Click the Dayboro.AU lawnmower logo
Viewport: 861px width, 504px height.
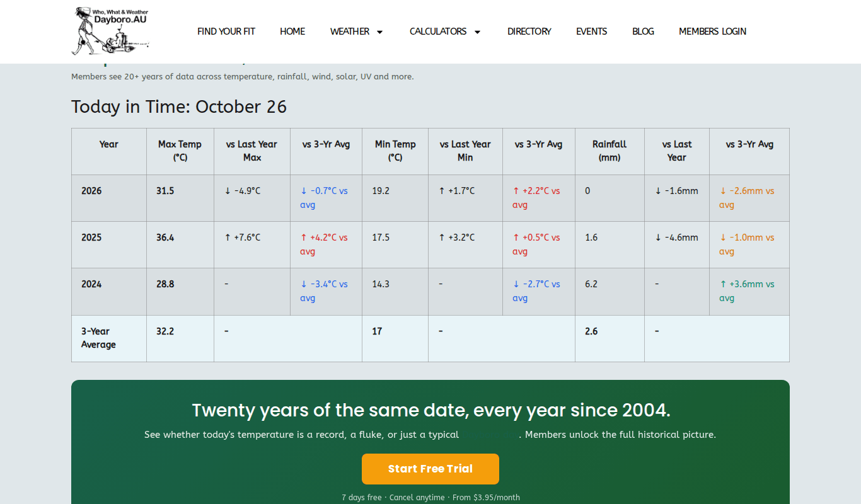point(110,31)
